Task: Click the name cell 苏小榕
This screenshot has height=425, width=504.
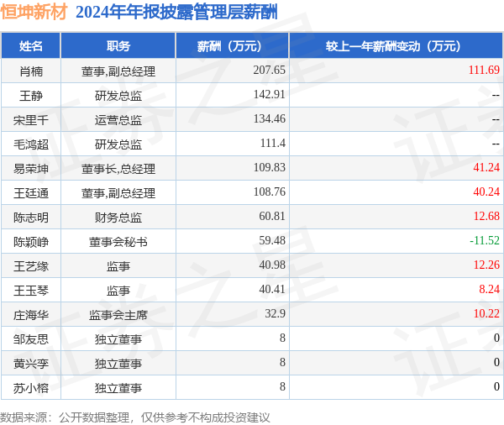Action: click(31, 388)
